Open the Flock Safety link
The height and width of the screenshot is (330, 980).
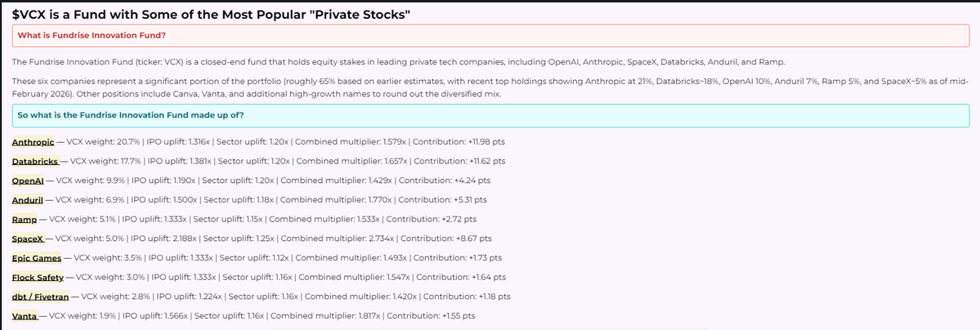coord(38,277)
